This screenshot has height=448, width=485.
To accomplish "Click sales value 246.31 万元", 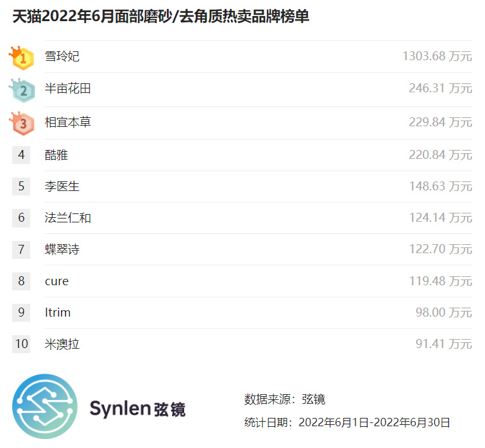I will (441, 88).
